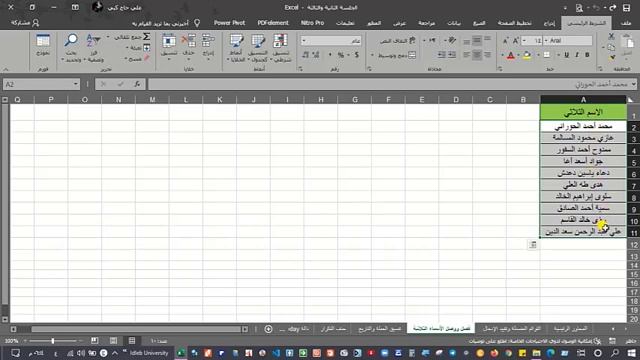Open Windows taskbar search icon
The height and width of the screenshot is (360, 640).
614,353
